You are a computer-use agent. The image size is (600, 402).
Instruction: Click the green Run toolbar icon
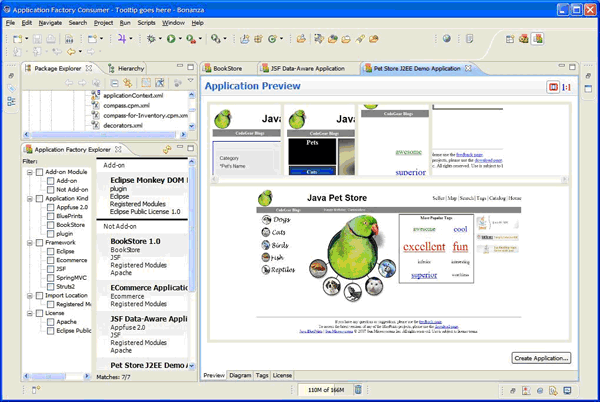tap(173, 39)
